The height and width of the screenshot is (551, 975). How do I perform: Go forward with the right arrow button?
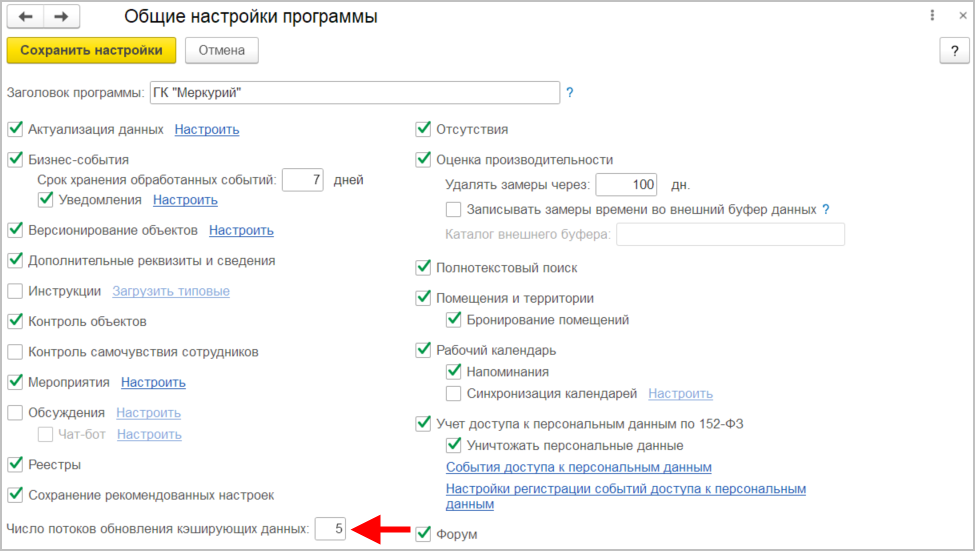(61, 17)
